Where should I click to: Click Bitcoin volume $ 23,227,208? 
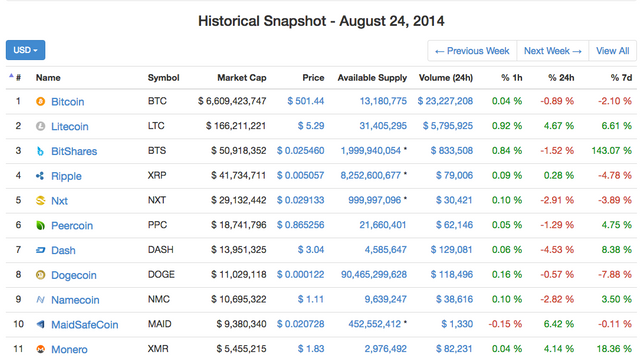[x=445, y=101]
